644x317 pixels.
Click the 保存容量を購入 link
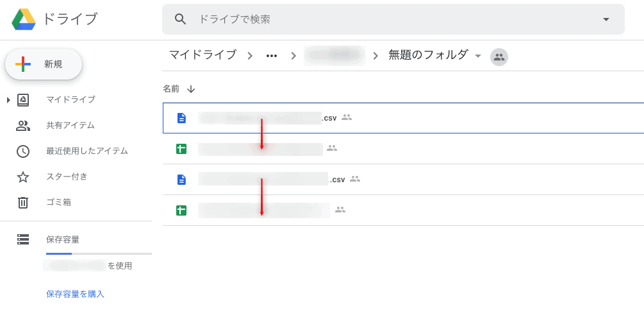(x=75, y=294)
